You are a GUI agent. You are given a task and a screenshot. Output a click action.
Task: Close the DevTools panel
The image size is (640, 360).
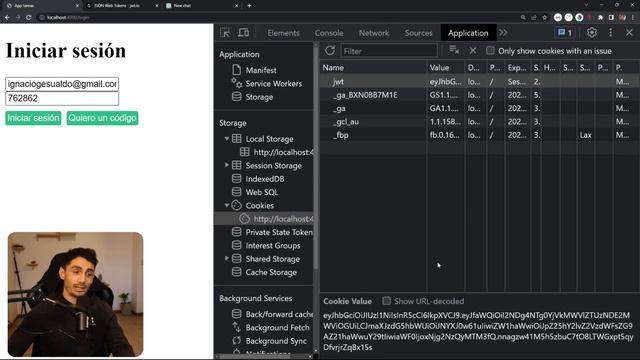(629, 33)
